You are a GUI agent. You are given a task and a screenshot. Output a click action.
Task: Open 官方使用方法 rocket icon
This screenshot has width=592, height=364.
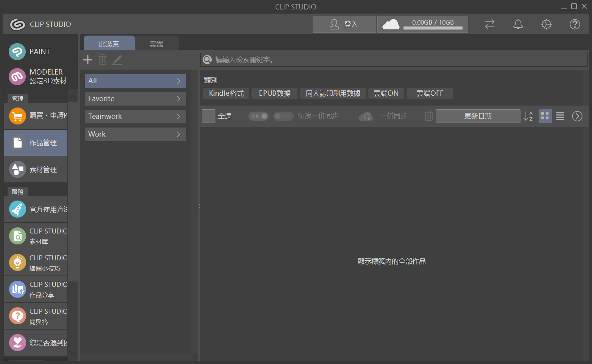click(17, 209)
